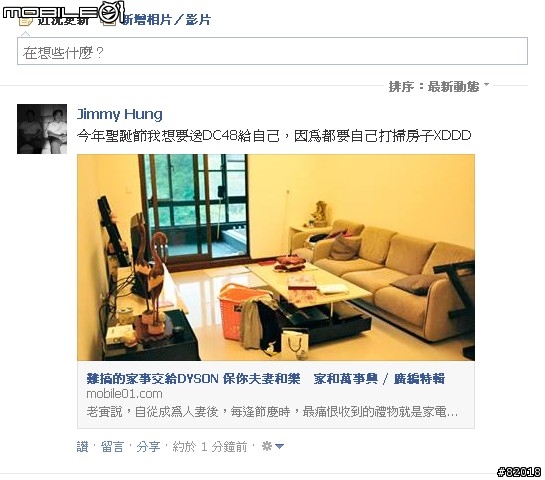Select the 近況更新 tab
This screenshot has height=480, width=545.
click(x=63, y=21)
